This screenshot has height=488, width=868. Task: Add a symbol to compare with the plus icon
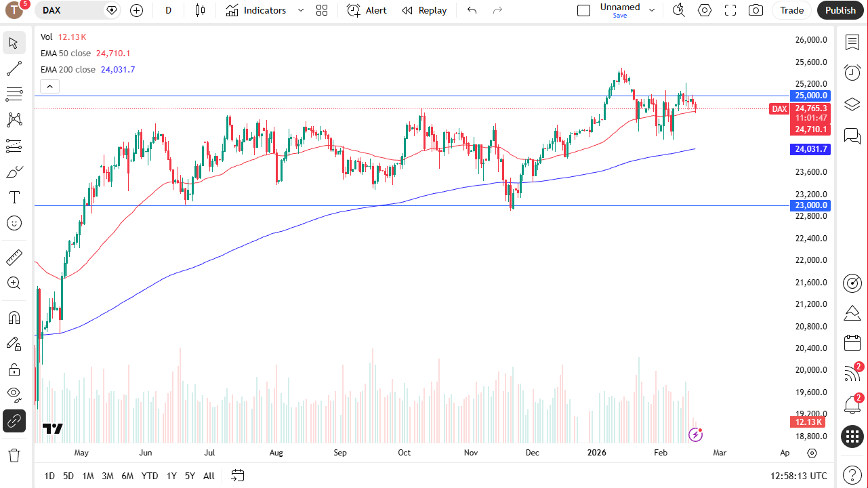[x=137, y=10]
